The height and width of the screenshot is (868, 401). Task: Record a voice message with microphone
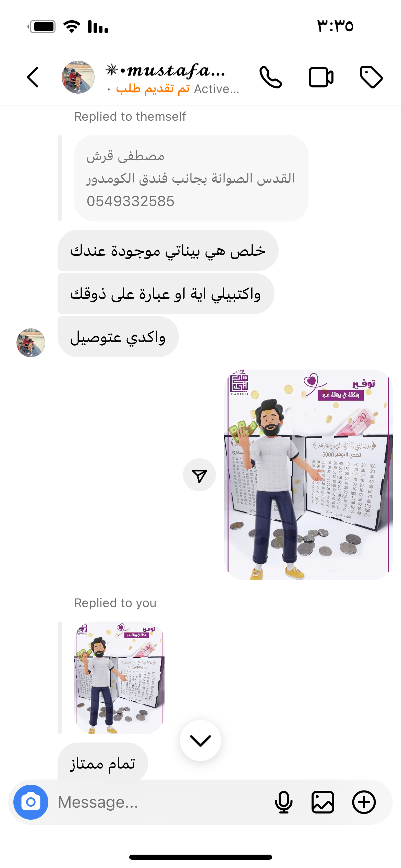click(x=284, y=802)
